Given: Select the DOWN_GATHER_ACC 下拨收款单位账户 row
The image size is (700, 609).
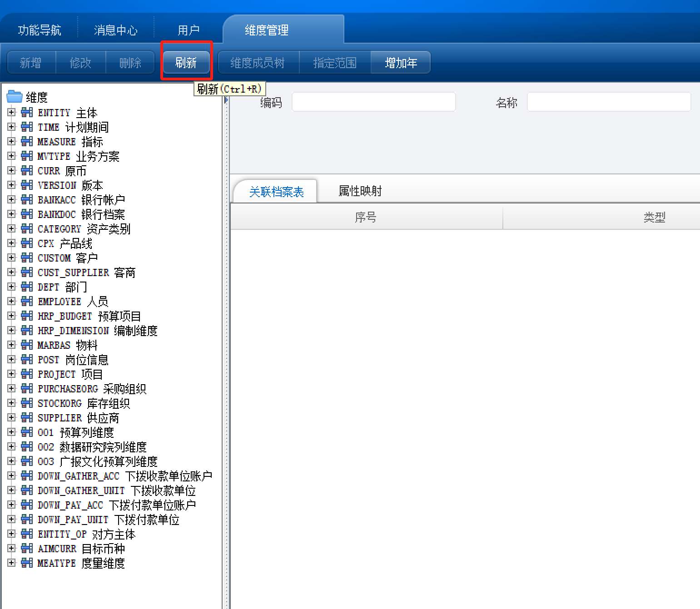Looking at the screenshot, I should (124, 476).
